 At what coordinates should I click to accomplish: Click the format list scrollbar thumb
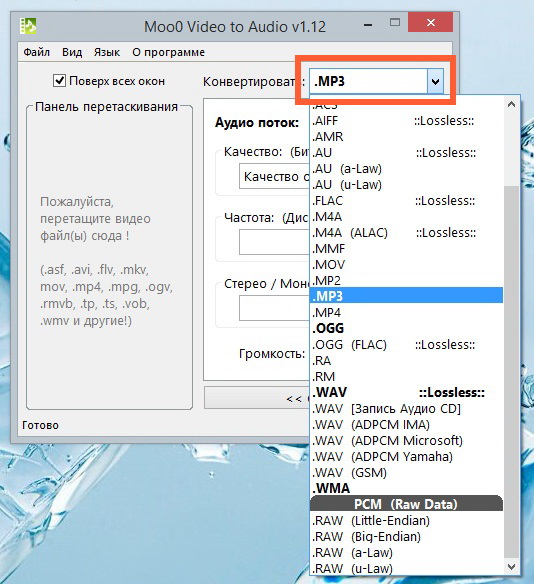511,372
